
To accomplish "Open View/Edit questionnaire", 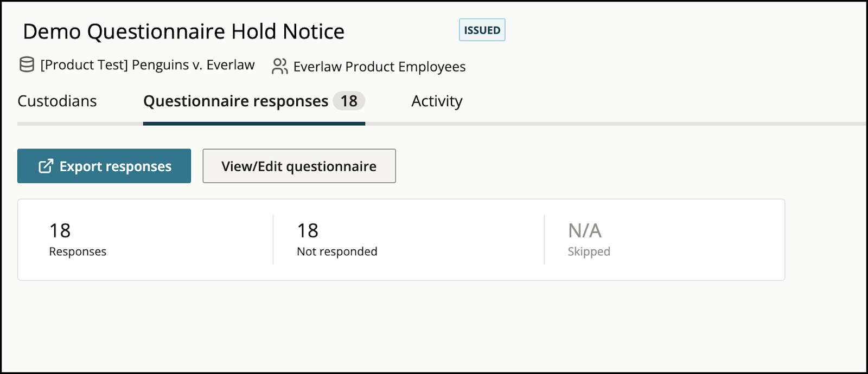I will pyautogui.click(x=299, y=166).
